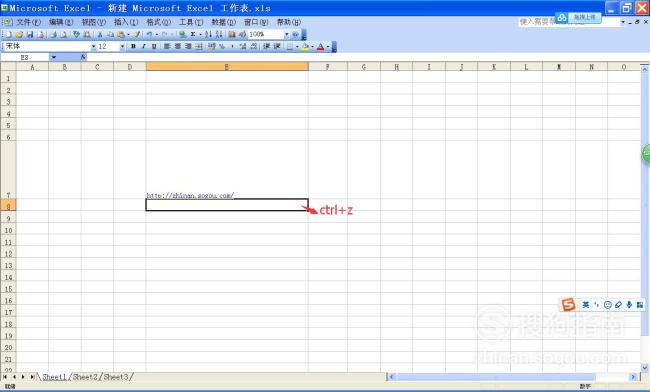The image size is (650, 392).
Task: Create a new workbook with the New icon
Action: pyautogui.click(x=8, y=34)
